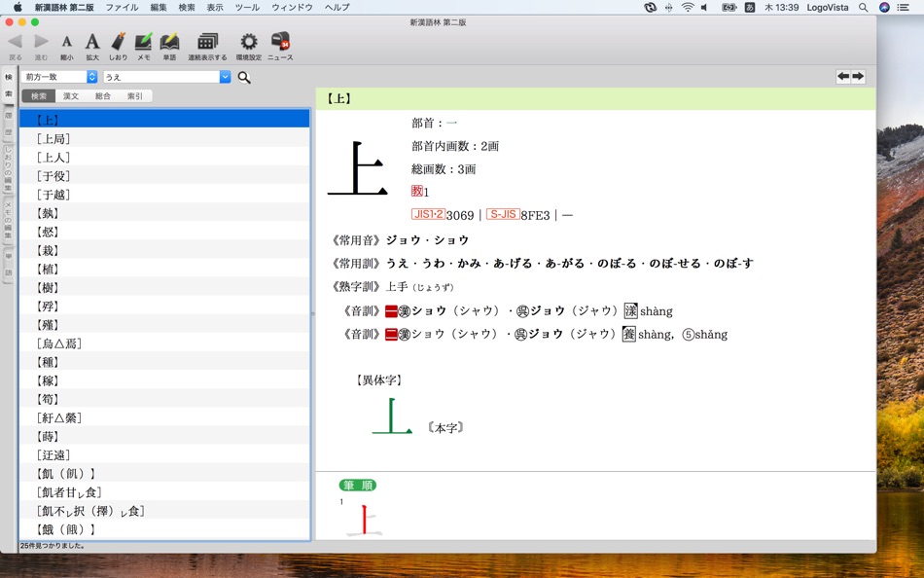
Task: Select the 【餓（餓）】 result
Action: click(x=164, y=529)
